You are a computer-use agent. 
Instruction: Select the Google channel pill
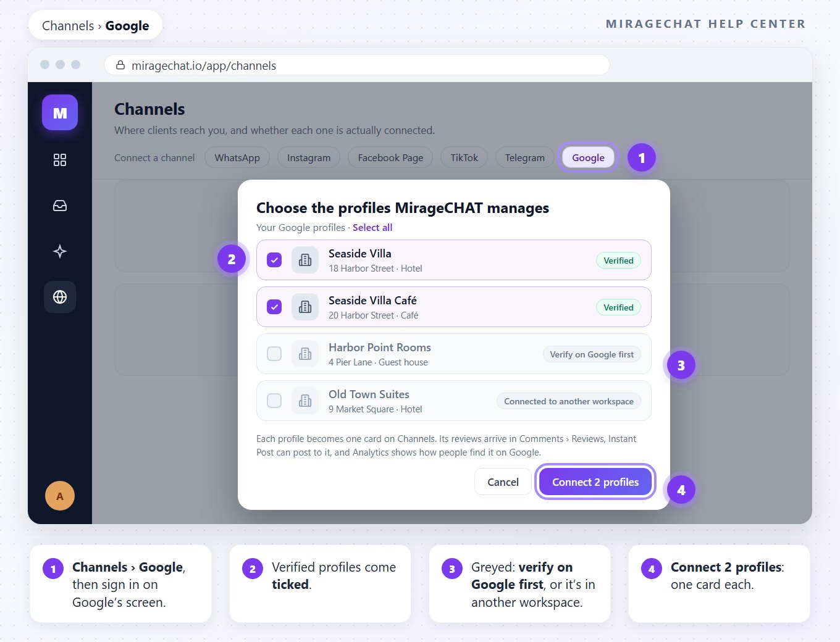(x=588, y=157)
